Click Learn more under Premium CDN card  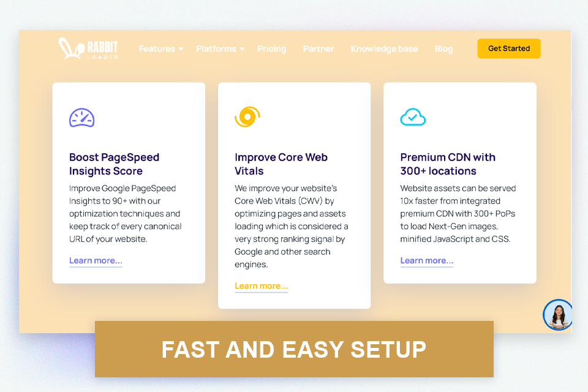pyautogui.click(x=426, y=260)
